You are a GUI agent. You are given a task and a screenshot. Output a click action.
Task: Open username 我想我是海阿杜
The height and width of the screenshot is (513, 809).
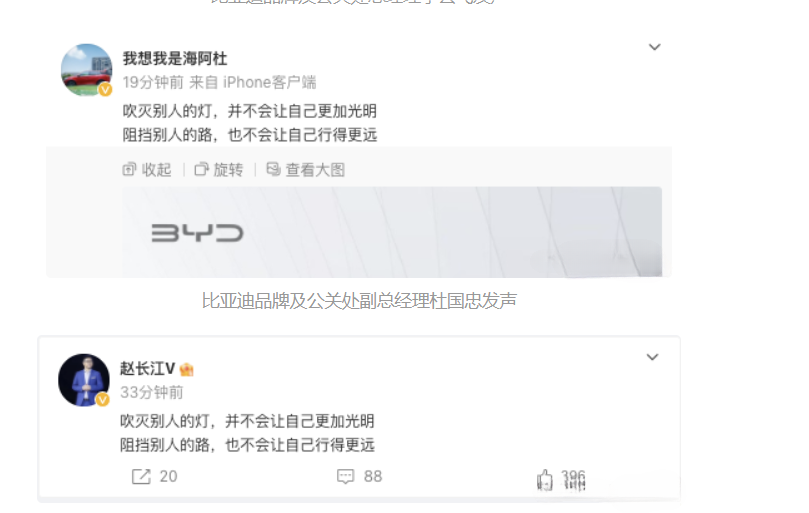pos(175,59)
